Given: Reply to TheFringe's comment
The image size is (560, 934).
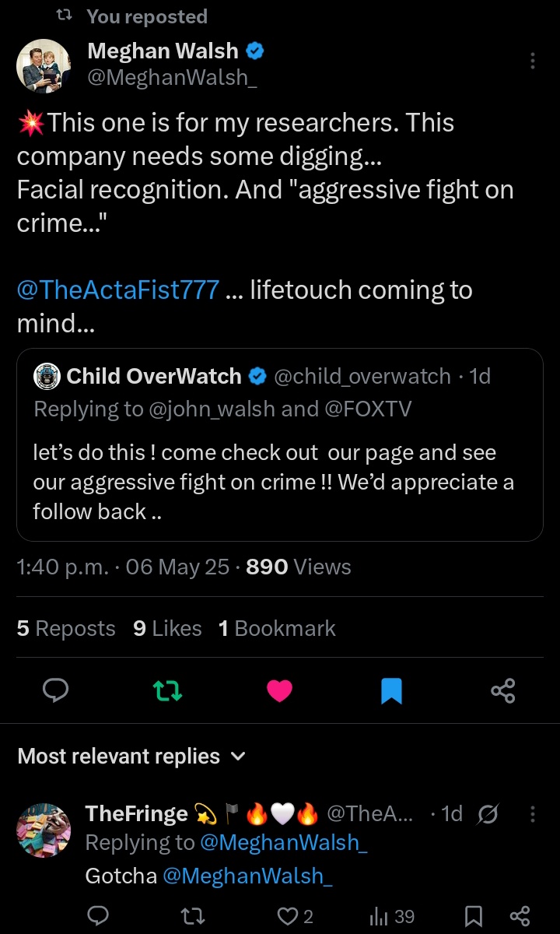Looking at the screenshot, I should coord(98,916).
